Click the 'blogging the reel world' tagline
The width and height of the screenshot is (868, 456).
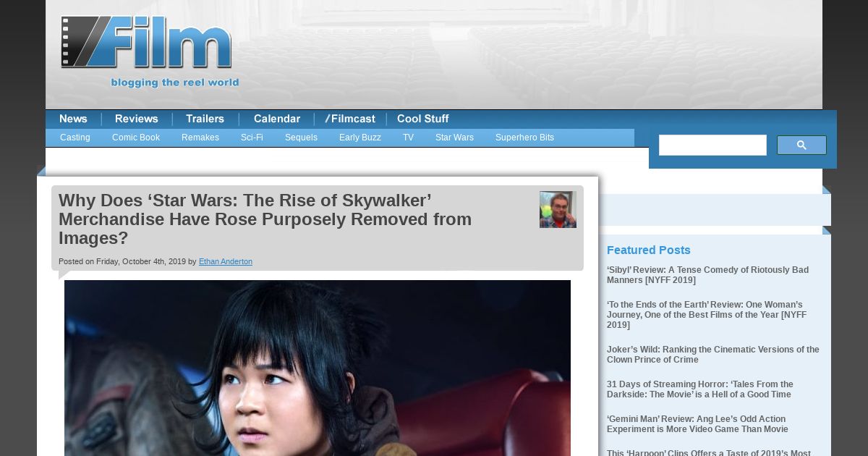tap(174, 83)
